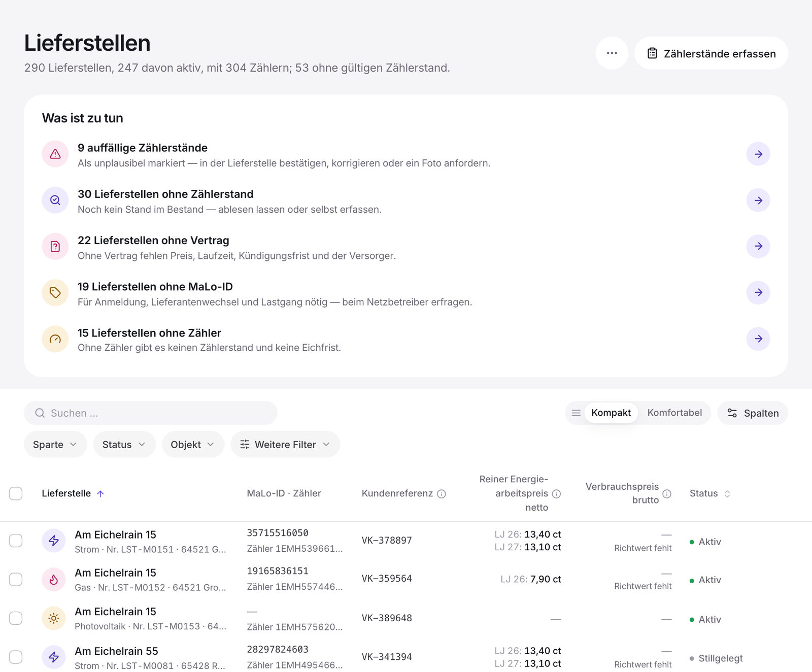
Task: Click the Strom lightning icon for VK-378897
Action: (54, 541)
